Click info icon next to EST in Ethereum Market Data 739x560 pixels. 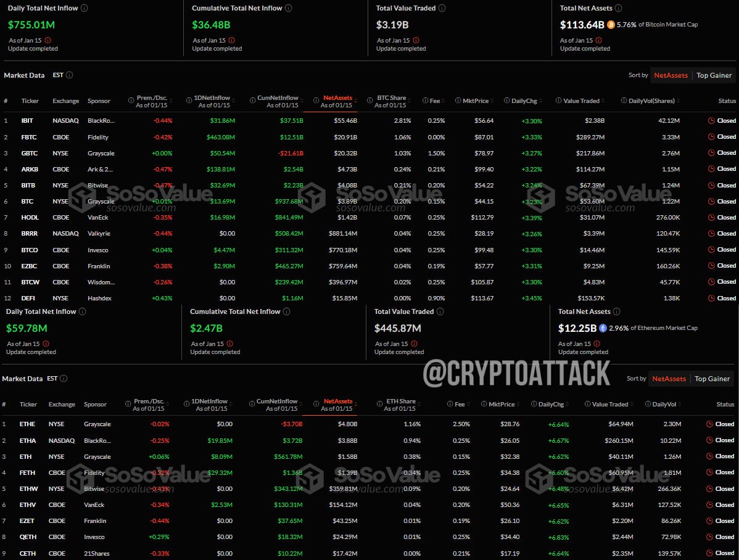64,379
